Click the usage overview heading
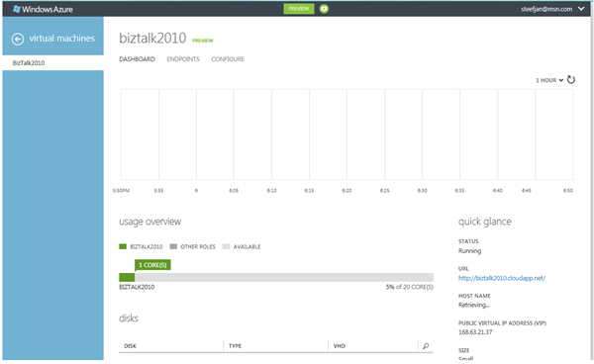594x364 pixels. (x=150, y=222)
